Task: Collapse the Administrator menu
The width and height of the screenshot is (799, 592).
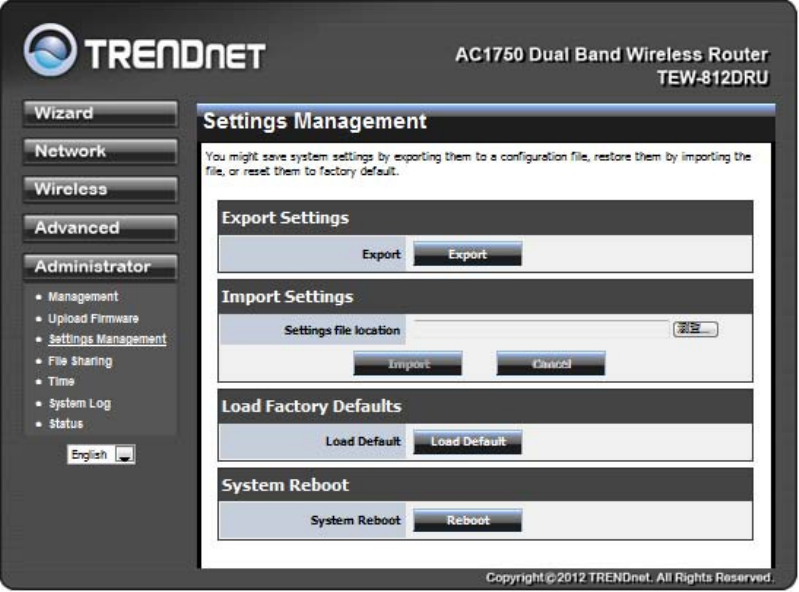Action: point(100,266)
